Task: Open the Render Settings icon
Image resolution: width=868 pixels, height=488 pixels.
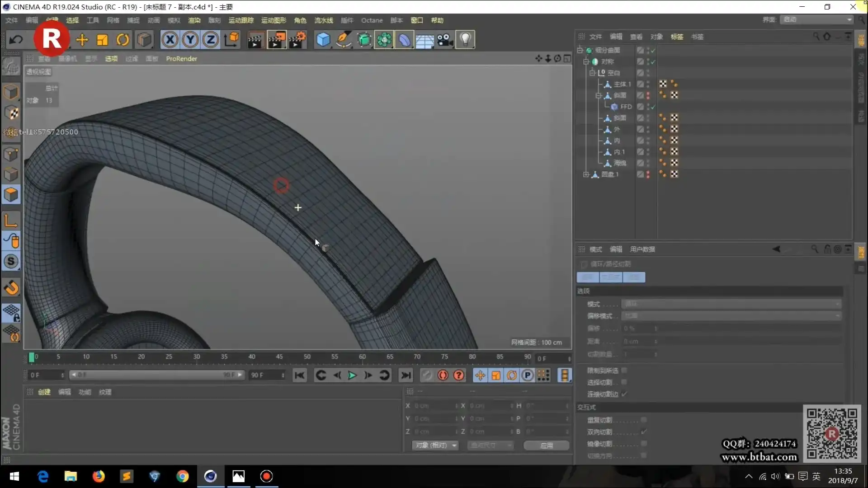Action: (297, 40)
